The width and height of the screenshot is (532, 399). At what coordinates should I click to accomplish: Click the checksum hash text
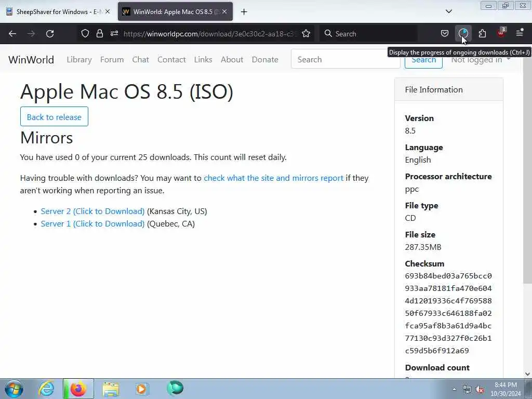click(x=448, y=313)
